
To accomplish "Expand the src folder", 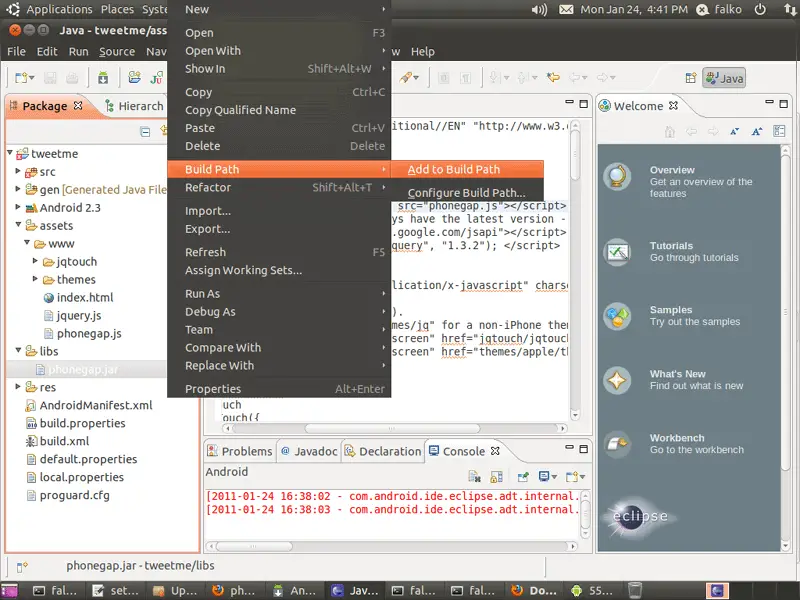I will click(18, 171).
